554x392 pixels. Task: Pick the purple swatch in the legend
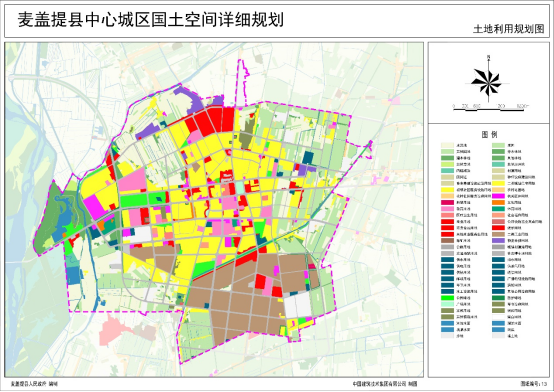(x=498, y=240)
